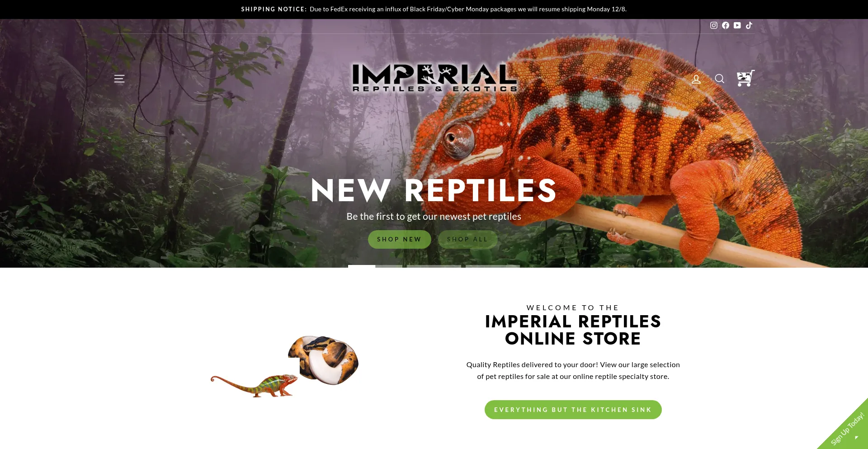Open the shopping cart icon

[745, 78]
